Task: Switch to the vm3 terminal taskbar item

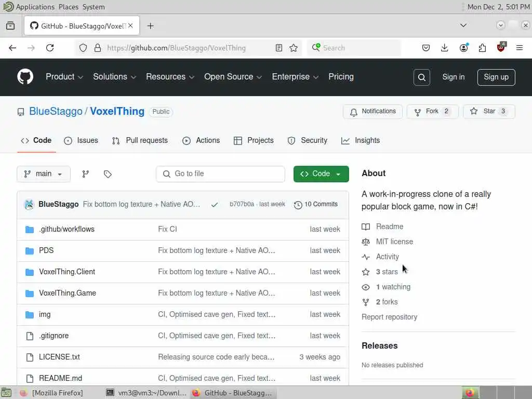Action: tap(146, 393)
